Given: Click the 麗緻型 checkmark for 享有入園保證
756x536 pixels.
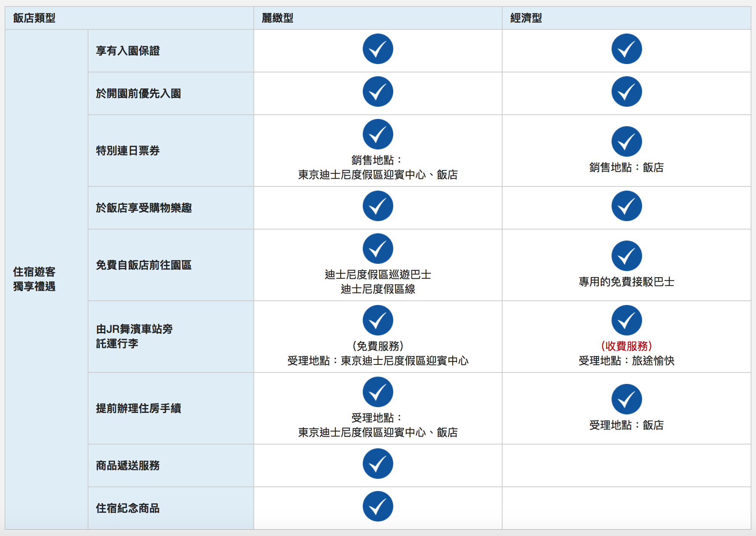Looking at the screenshot, I should click(378, 49).
